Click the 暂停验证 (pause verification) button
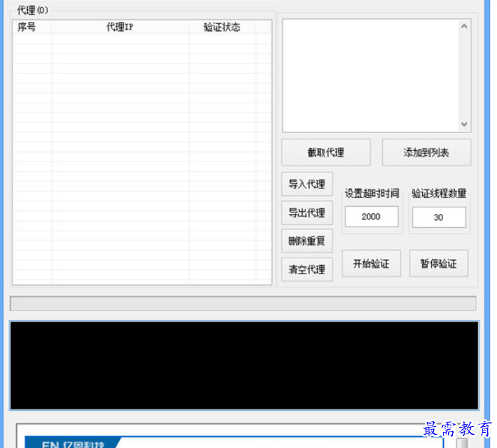497x448 pixels. pyautogui.click(x=438, y=263)
